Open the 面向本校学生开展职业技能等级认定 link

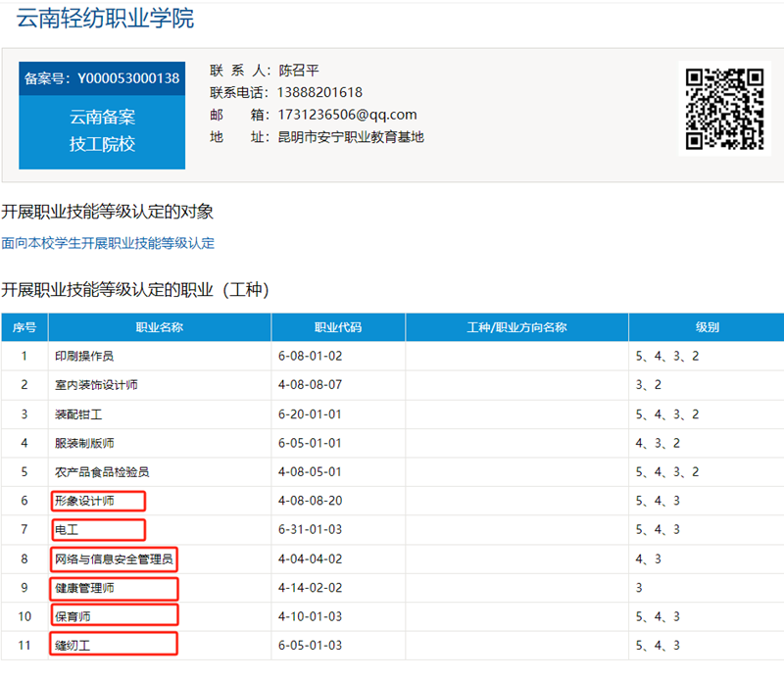(108, 243)
